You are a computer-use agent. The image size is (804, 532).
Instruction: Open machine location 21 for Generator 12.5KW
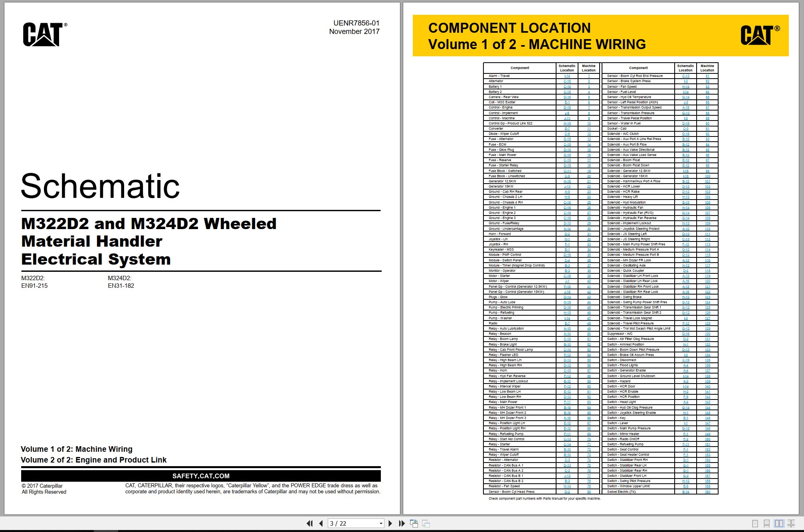point(588,181)
